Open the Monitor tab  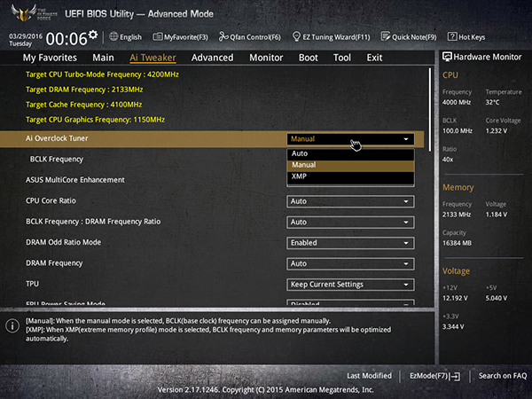pos(266,58)
